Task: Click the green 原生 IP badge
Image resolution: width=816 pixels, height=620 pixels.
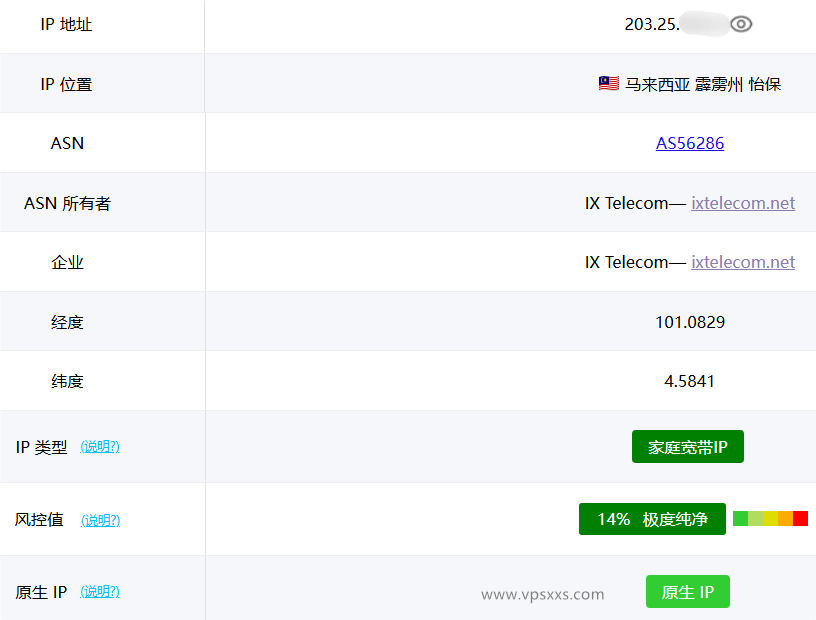Action: [687, 591]
